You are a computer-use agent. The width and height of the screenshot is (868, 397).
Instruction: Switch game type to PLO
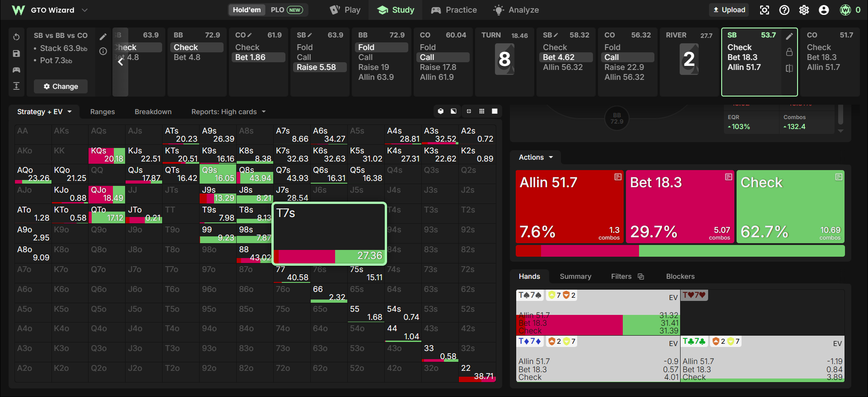coord(286,10)
